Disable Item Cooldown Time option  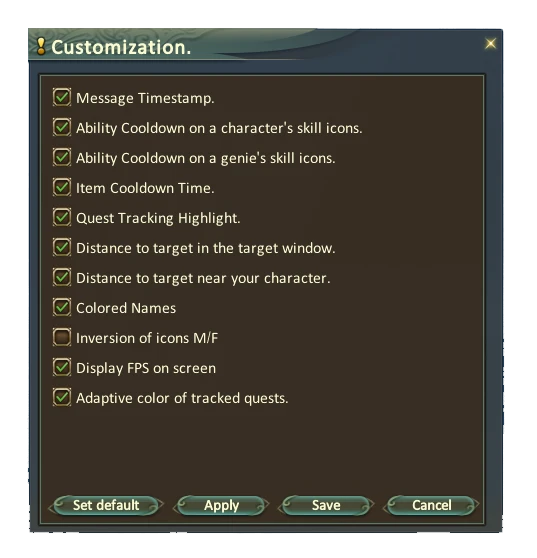(x=62, y=187)
